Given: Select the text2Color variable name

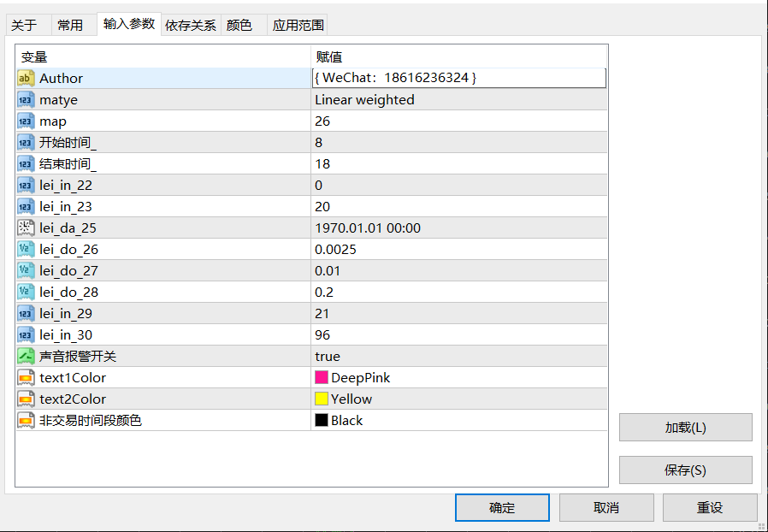Looking at the screenshot, I should coord(73,399).
